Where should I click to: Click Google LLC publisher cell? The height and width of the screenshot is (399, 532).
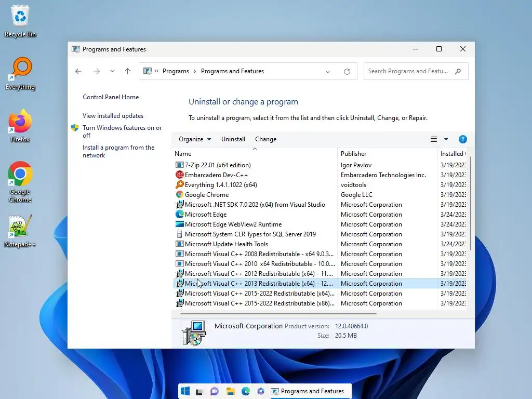point(356,194)
